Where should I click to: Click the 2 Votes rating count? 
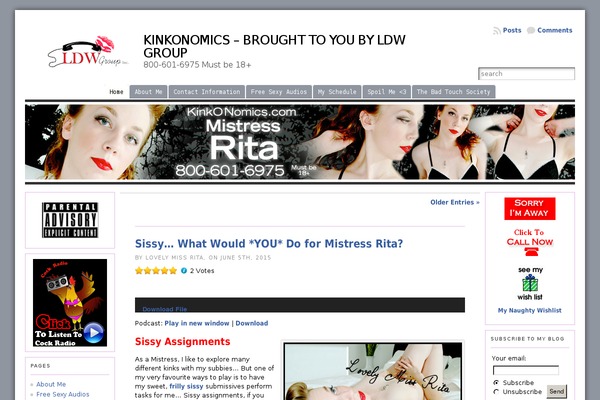[x=202, y=271]
